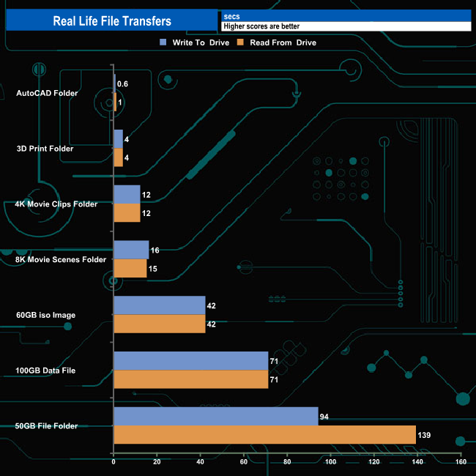476x476 pixels.
Task: Select the '4K Movie Clips Folder' label
Action: 56,204
